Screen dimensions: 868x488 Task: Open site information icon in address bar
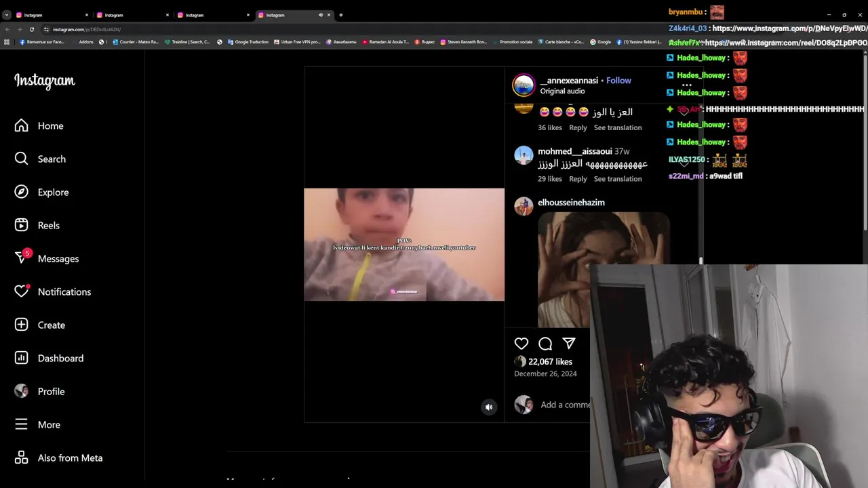[x=46, y=29]
